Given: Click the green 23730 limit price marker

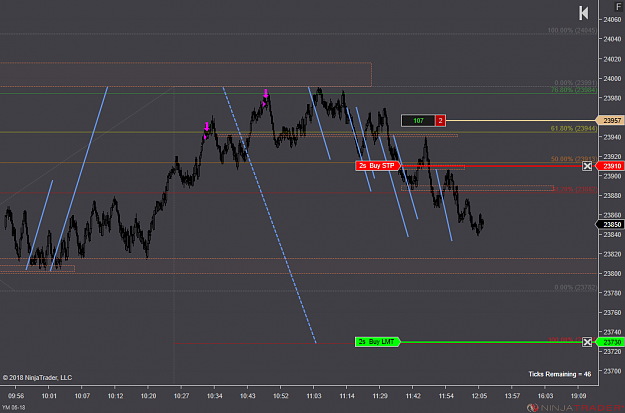Looking at the screenshot, I should pyautogui.click(x=611, y=342).
